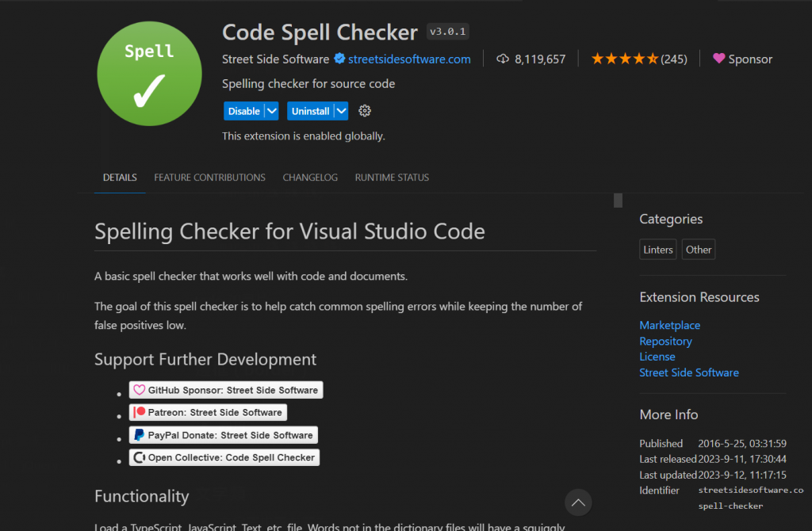
Task: Click the Uninstall button
Action: click(x=310, y=111)
